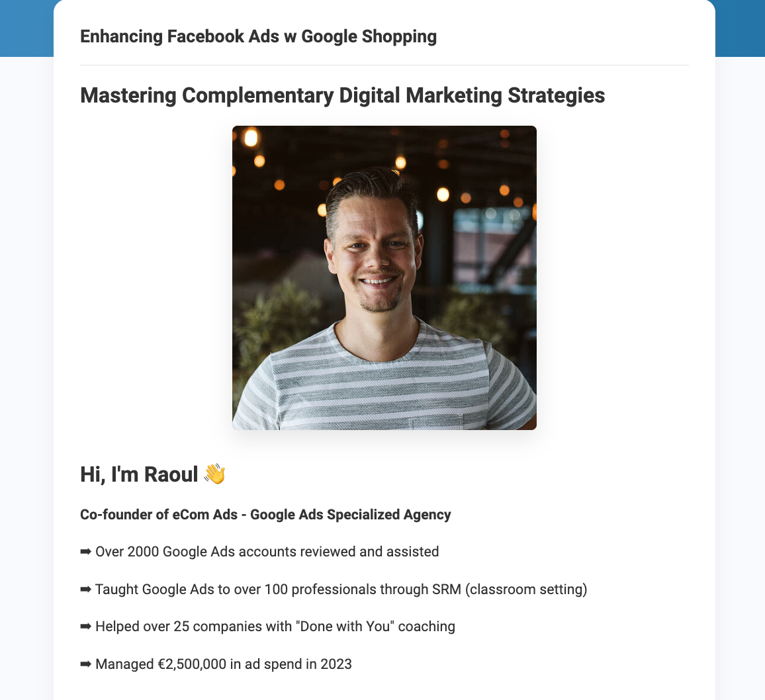Click Raoul's portrait photo
This screenshot has width=765, height=700.
[x=384, y=278]
